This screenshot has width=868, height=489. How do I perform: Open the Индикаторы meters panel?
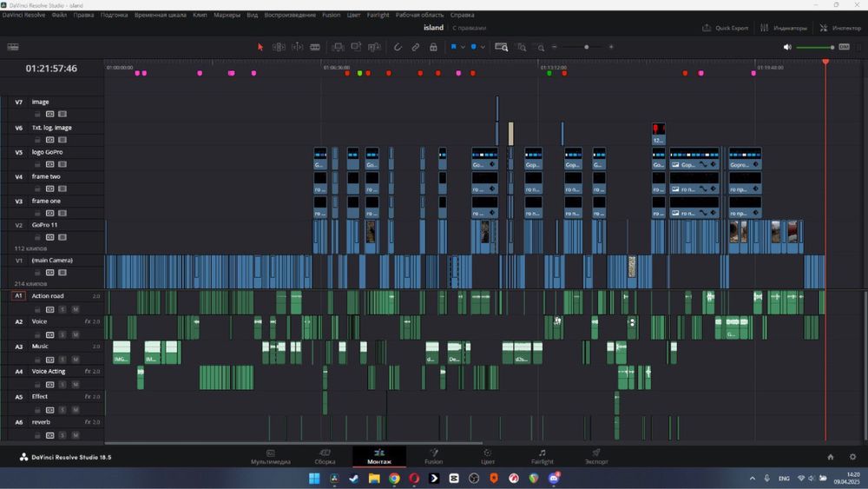783,28
